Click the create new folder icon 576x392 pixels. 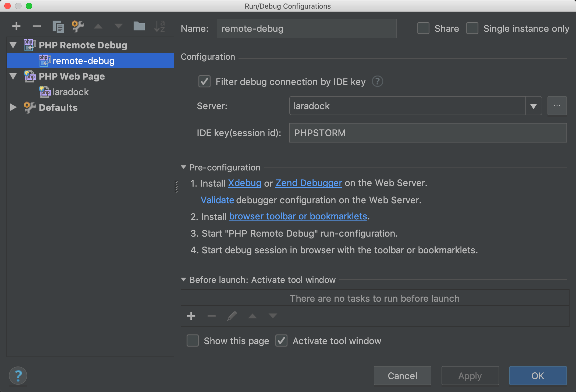pyautogui.click(x=139, y=26)
